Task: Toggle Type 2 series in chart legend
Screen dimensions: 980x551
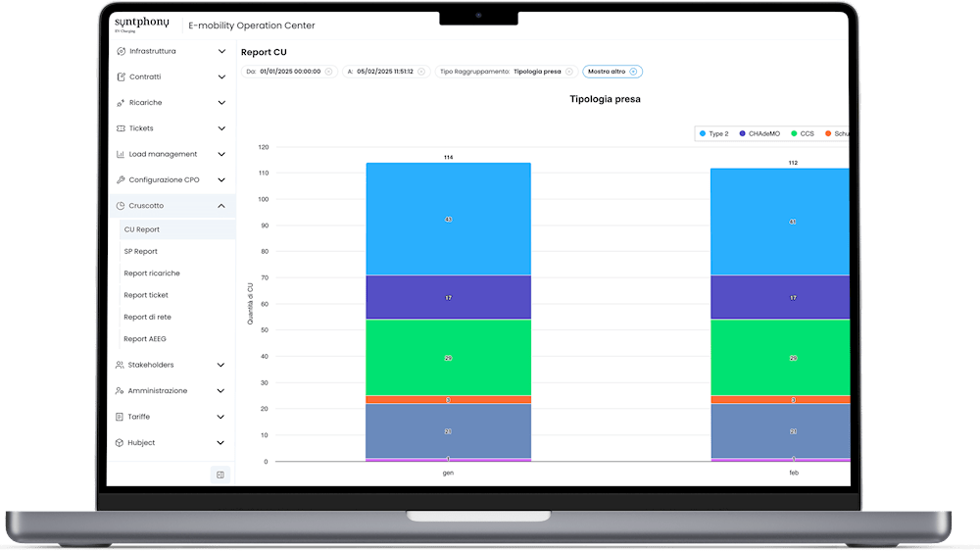Action: coord(713,133)
